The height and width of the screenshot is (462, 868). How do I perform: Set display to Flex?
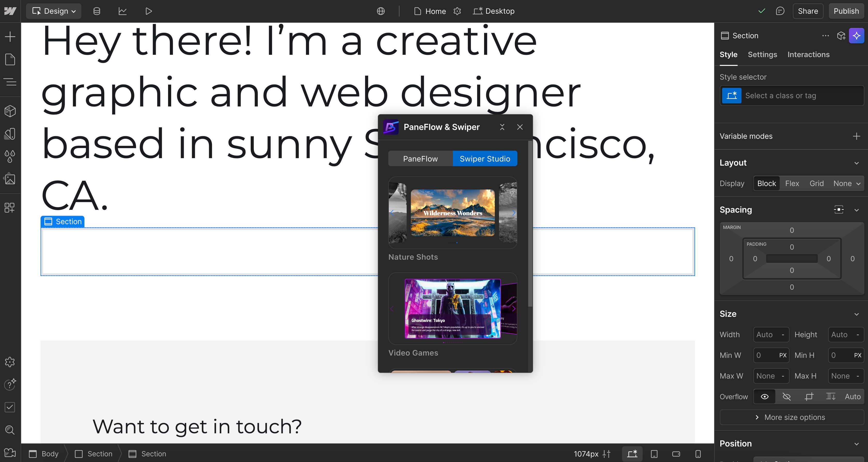792,183
